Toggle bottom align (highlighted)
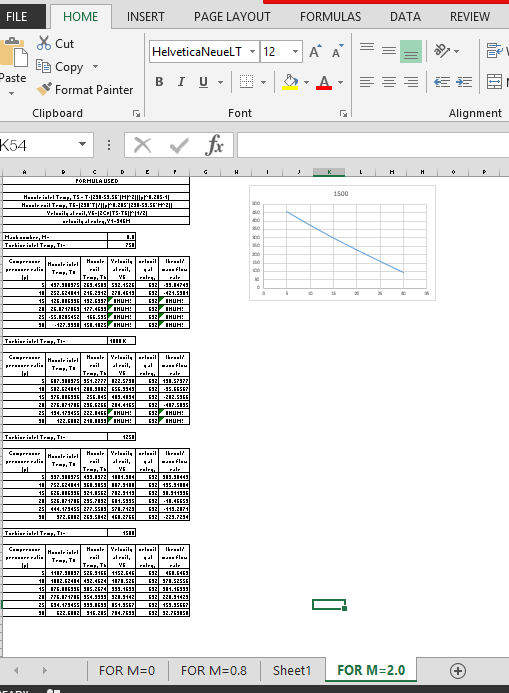This screenshot has width=509, height=693. coord(411,51)
